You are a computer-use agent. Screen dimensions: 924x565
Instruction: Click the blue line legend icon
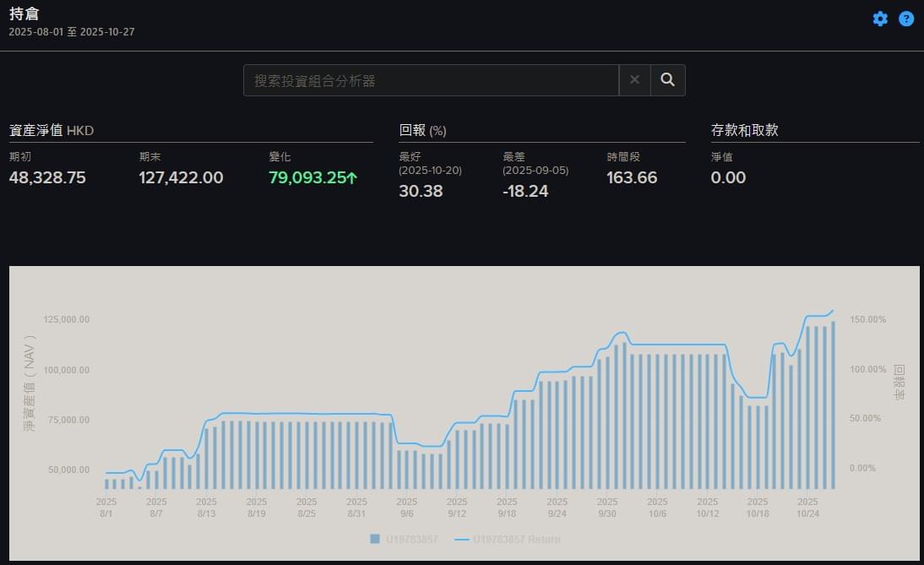click(x=461, y=539)
